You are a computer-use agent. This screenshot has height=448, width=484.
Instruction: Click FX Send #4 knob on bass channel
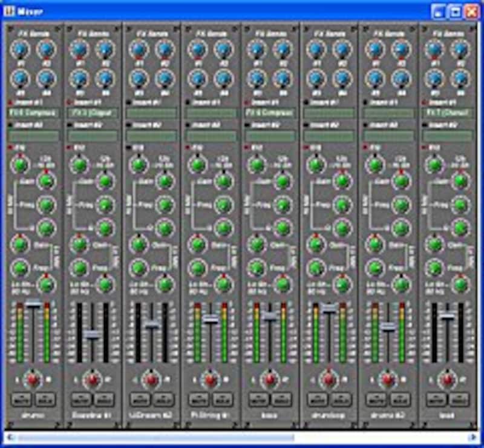click(x=282, y=79)
